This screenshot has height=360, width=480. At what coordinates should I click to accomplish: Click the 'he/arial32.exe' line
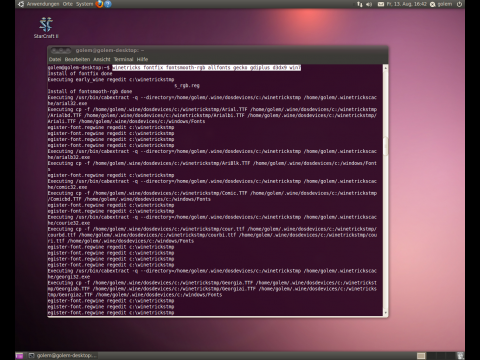coord(67,103)
